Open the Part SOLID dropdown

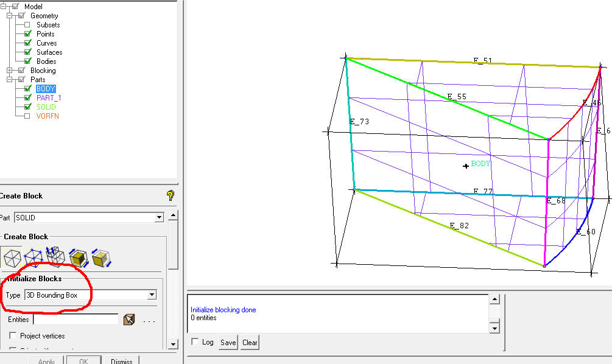tap(159, 217)
